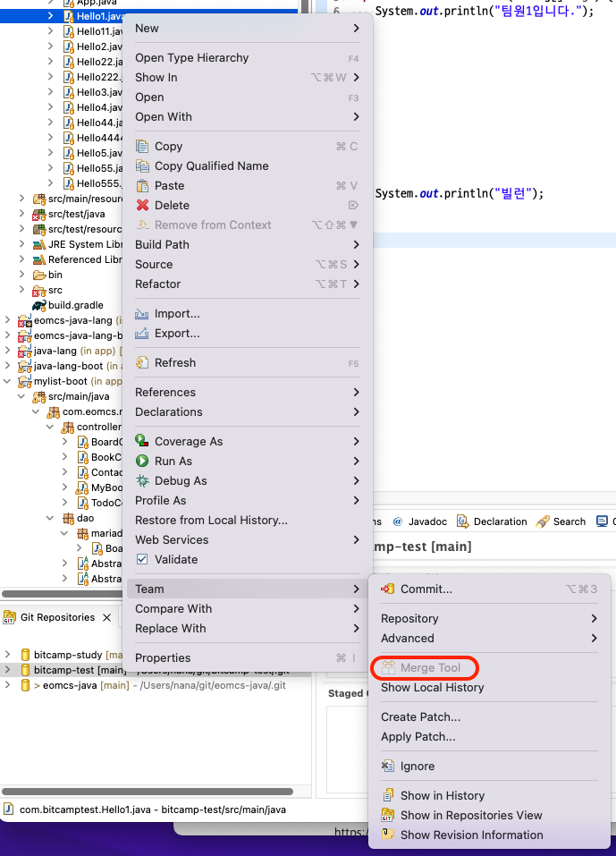Click the Package Explorer horizontal scrollbar

point(61,594)
